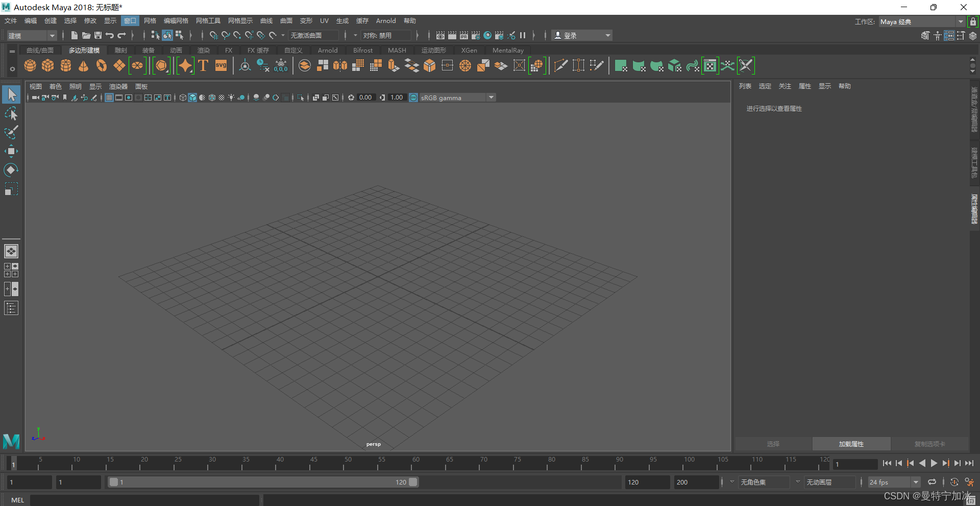Open the Arnold menu

[386, 20]
